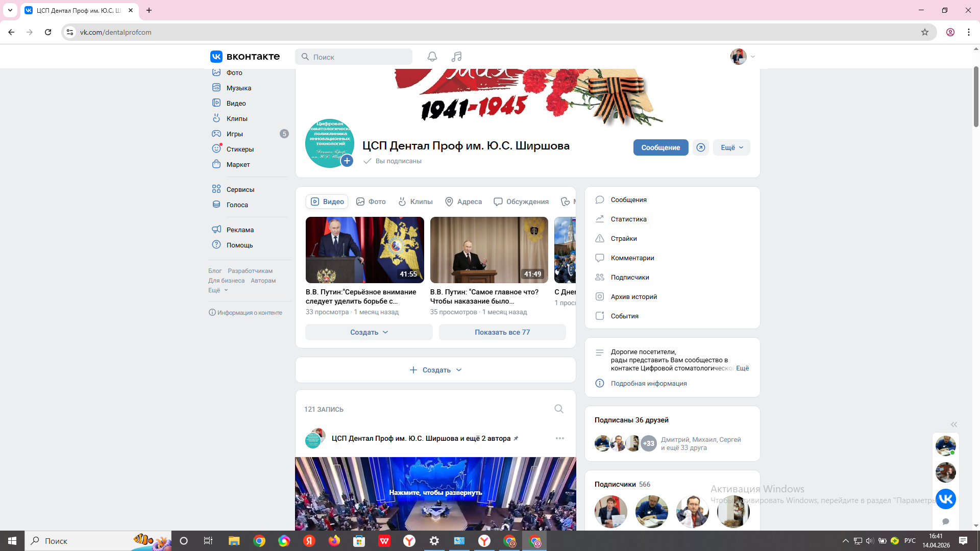The height and width of the screenshot is (551, 980).
Task: Open Статистика in the community menu
Action: (x=628, y=219)
